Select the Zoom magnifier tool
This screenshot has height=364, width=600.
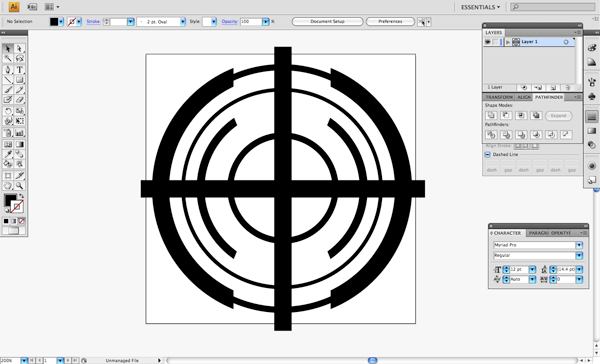[20, 186]
